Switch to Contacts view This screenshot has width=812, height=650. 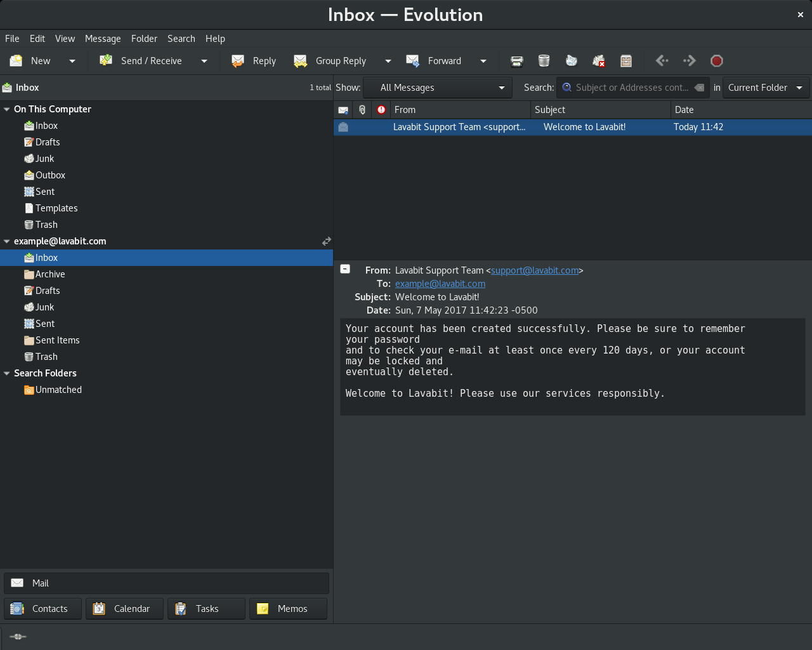pos(43,609)
